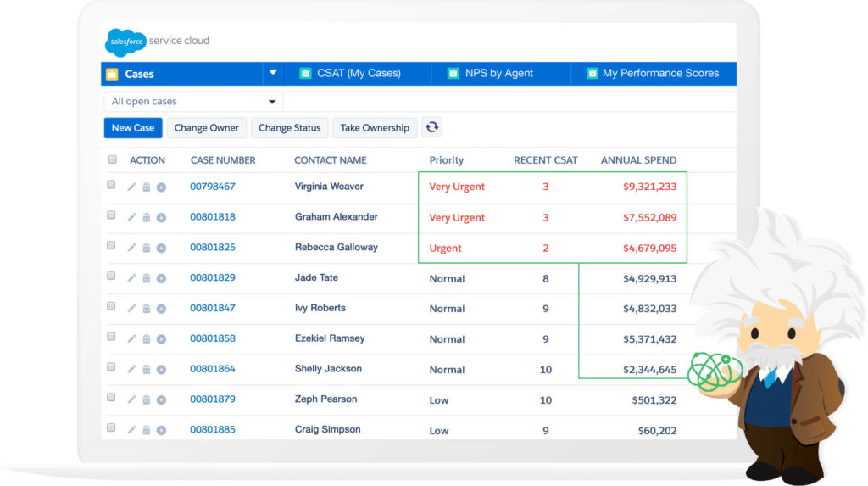Select checkbox for Rebecca Galloway's row
868x486 pixels.
111,245
